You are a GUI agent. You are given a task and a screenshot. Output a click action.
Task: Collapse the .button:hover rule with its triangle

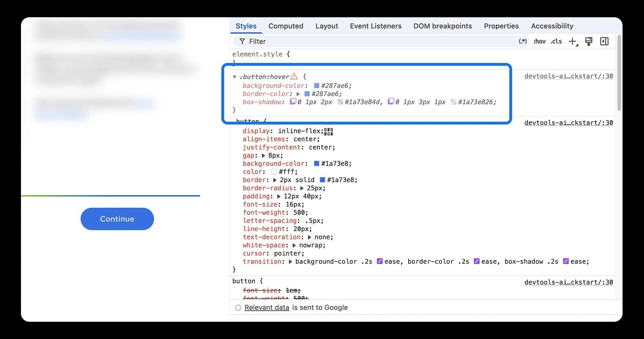click(235, 77)
